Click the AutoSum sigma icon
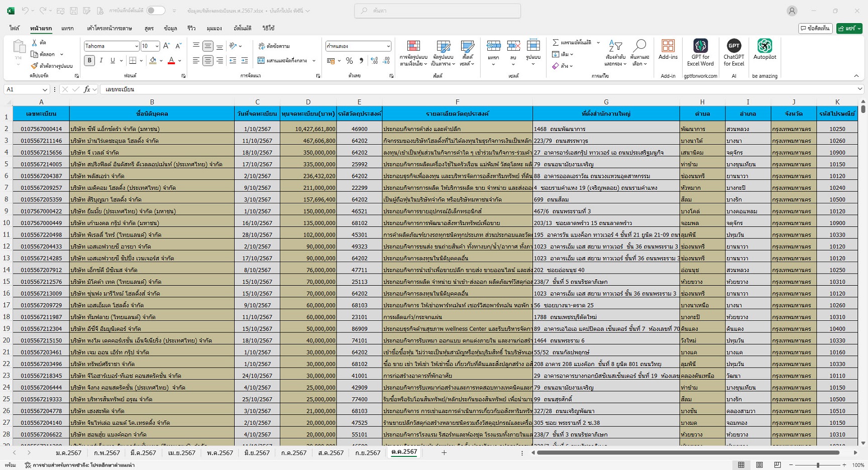This screenshot has height=470, width=868. tap(556, 43)
